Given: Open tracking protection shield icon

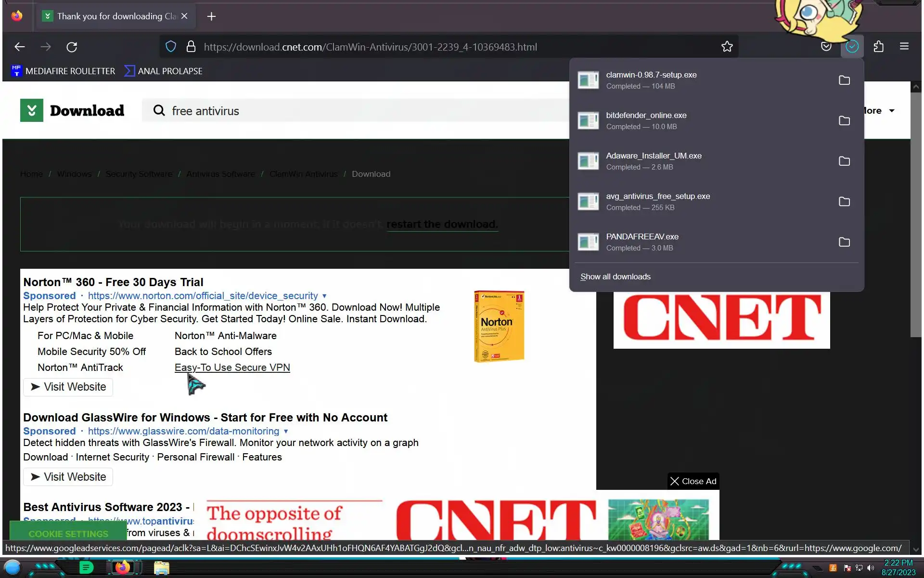Looking at the screenshot, I should click(x=171, y=47).
